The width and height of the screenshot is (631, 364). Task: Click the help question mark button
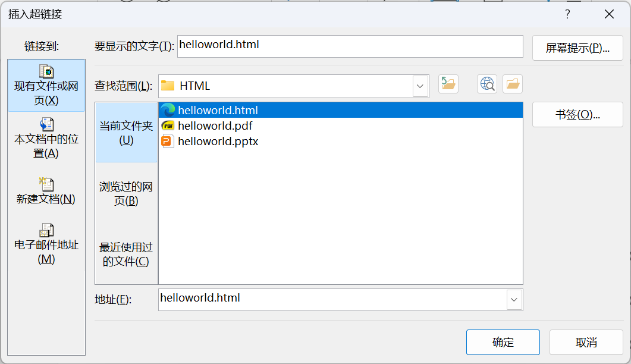click(567, 14)
